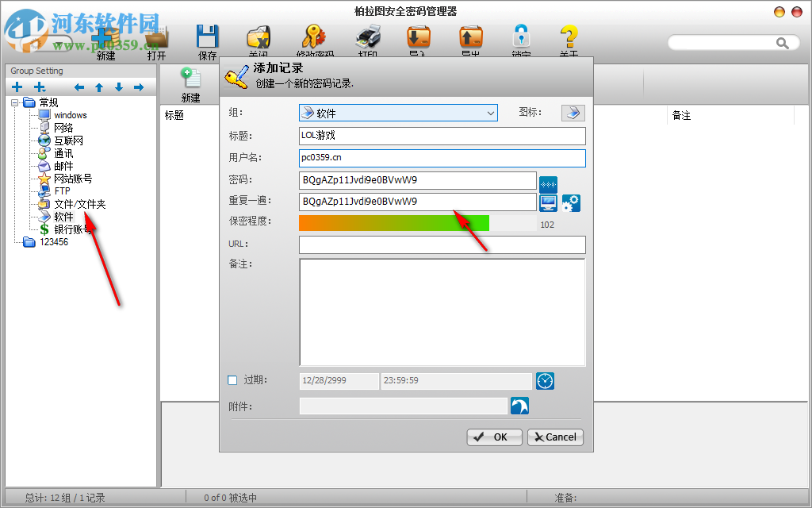Click the gear settings icon in the dialog
Viewport: 812px width, 508px height.
click(570, 203)
